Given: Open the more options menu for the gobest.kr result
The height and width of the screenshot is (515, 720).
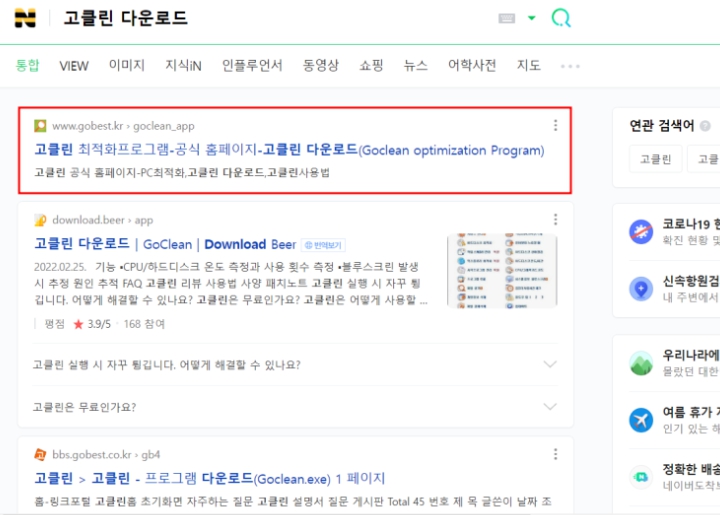Looking at the screenshot, I should tap(556, 125).
